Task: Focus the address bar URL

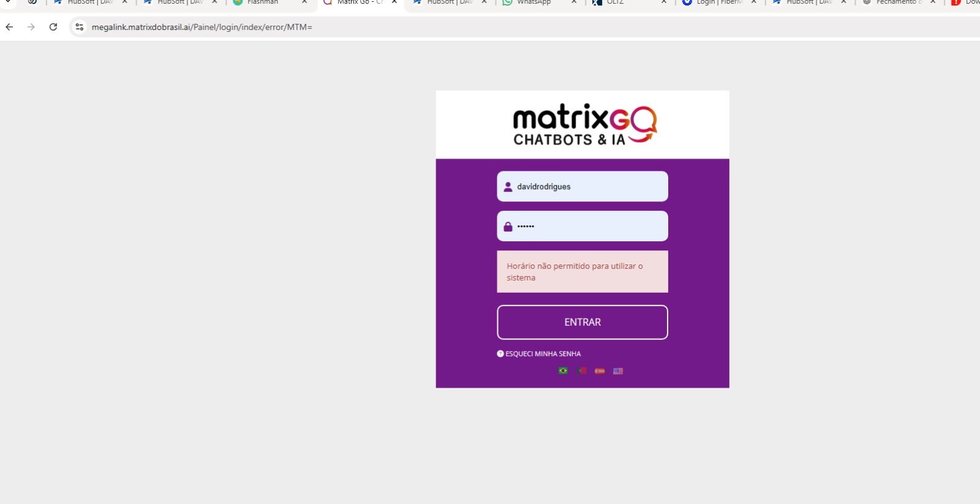Action: tap(202, 27)
